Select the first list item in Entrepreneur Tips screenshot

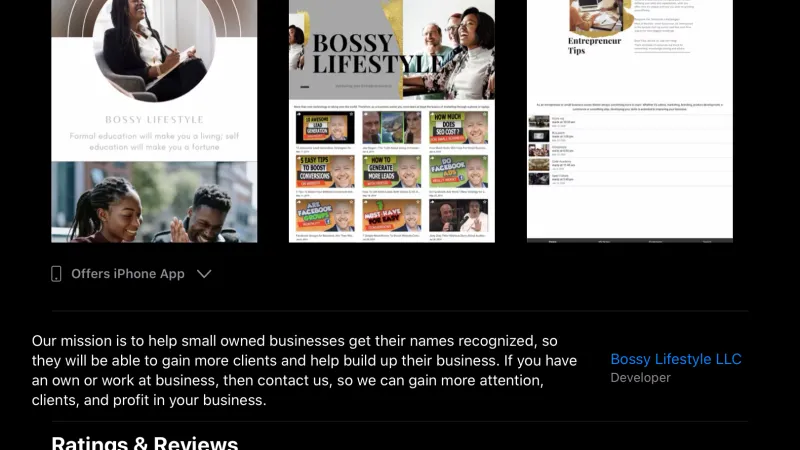[x=630, y=121]
